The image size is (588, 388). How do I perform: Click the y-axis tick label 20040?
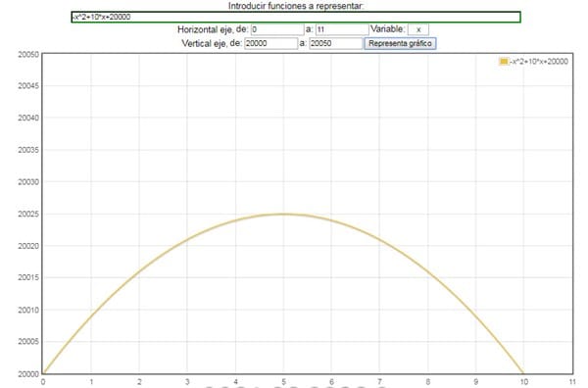pos(28,118)
